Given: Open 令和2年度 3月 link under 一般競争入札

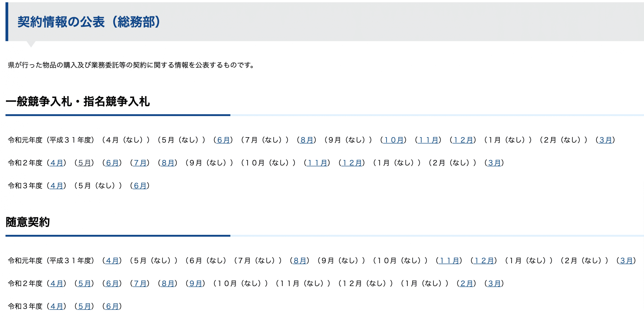Looking at the screenshot, I should point(494,163).
